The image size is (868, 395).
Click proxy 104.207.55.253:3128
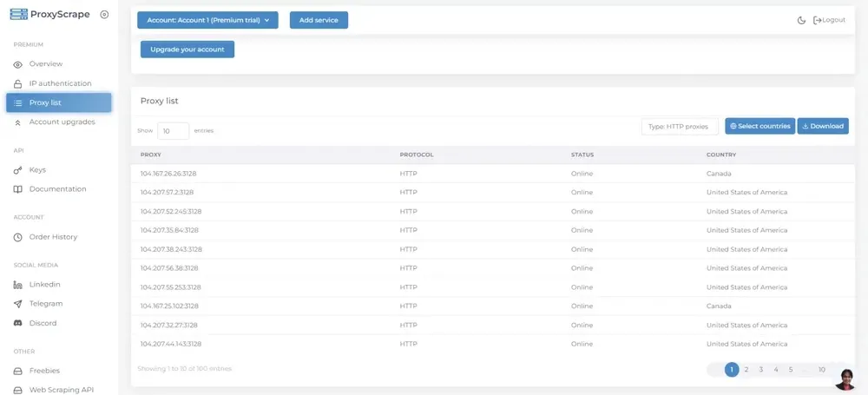pos(170,287)
